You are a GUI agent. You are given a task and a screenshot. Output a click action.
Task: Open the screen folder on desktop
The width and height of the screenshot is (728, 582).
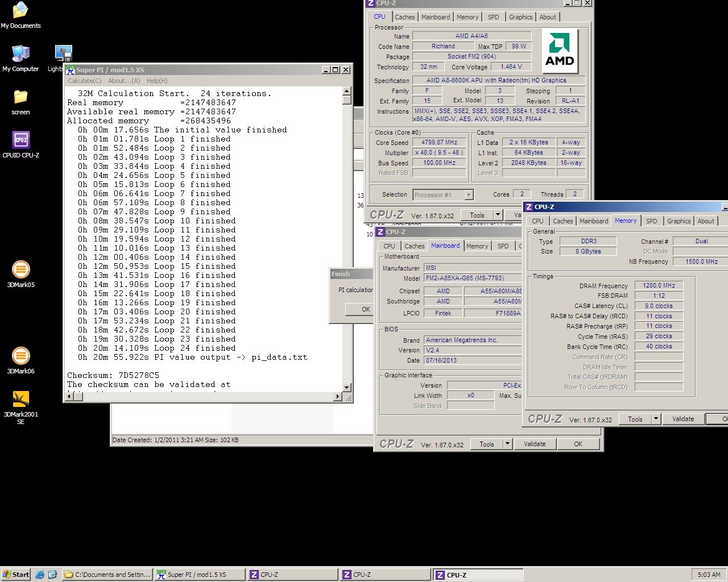(20, 102)
